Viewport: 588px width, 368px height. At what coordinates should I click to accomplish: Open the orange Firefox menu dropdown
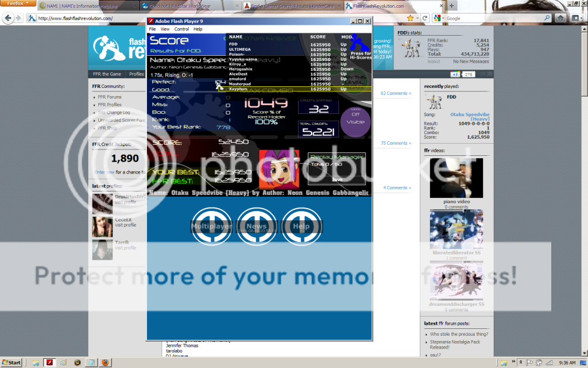(18, 3)
